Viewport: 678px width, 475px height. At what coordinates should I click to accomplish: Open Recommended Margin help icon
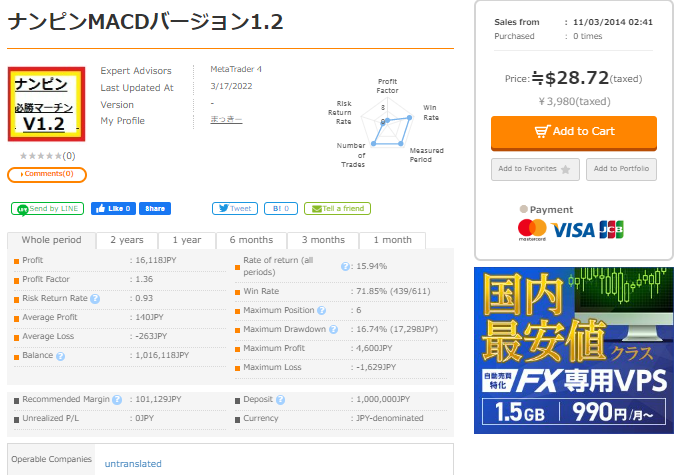point(117,400)
